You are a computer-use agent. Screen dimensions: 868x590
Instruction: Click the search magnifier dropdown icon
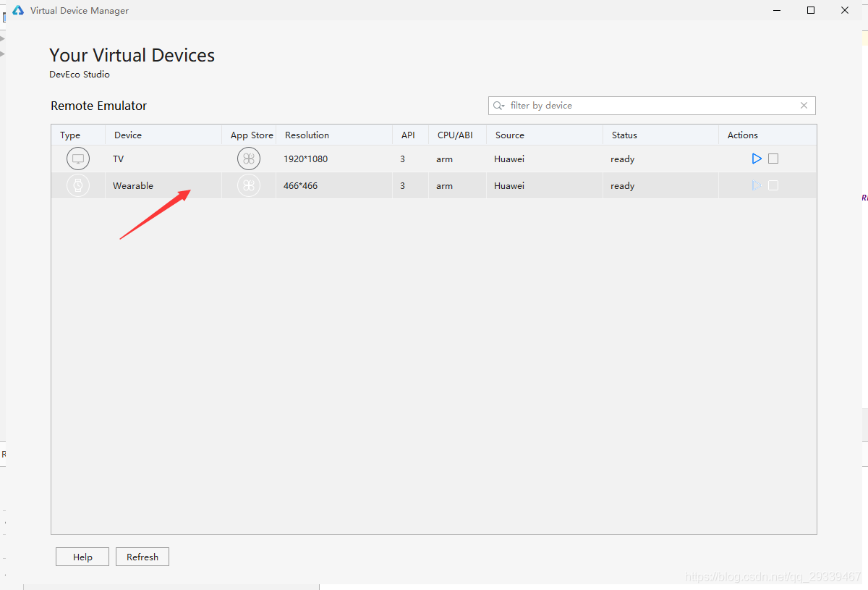tap(499, 106)
